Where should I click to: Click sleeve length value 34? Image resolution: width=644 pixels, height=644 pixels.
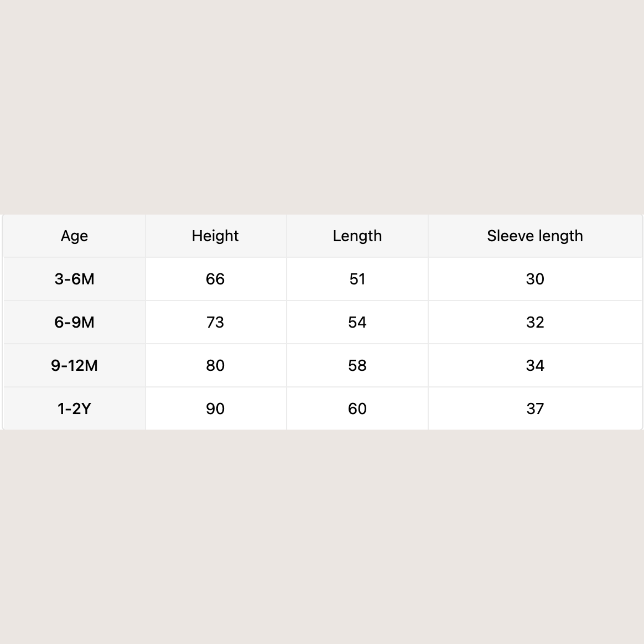(535, 366)
